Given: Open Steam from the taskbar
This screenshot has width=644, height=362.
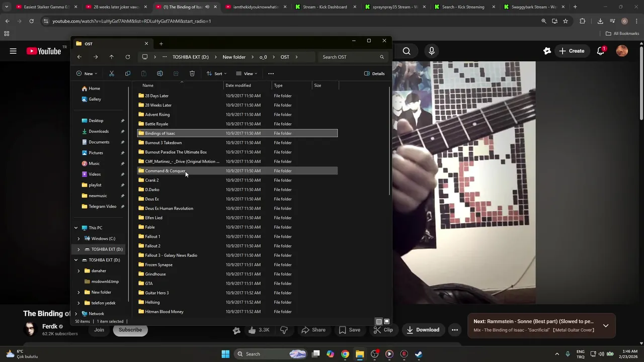Looking at the screenshot, I should 419,354.
